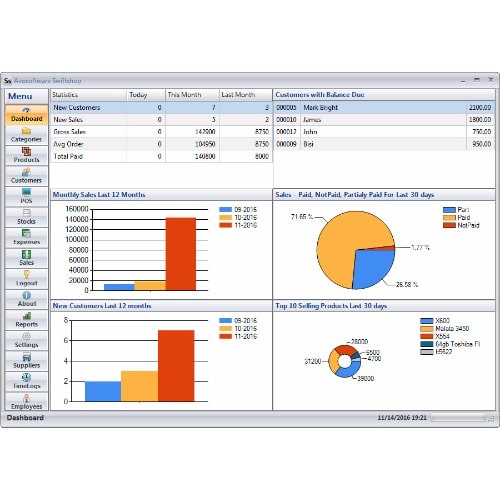The image size is (500, 500).
Task: Click New Customers Last 12 months title
Action: tap(102, 306)
